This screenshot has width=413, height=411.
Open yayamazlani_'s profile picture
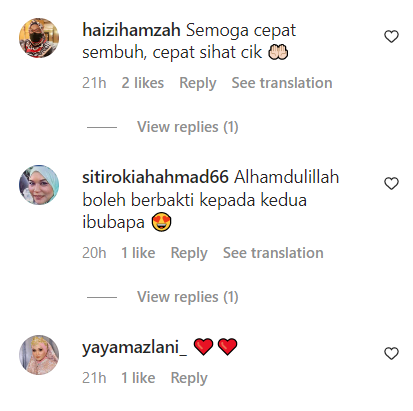pos(39,355)
